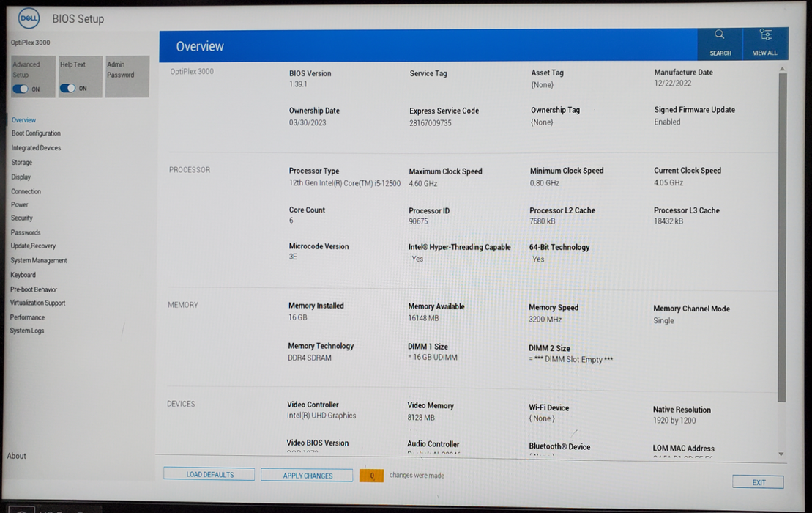Click Video Controller Intel UHD Graphics
This screenshot has width=812, height=513.
point(321,416)
